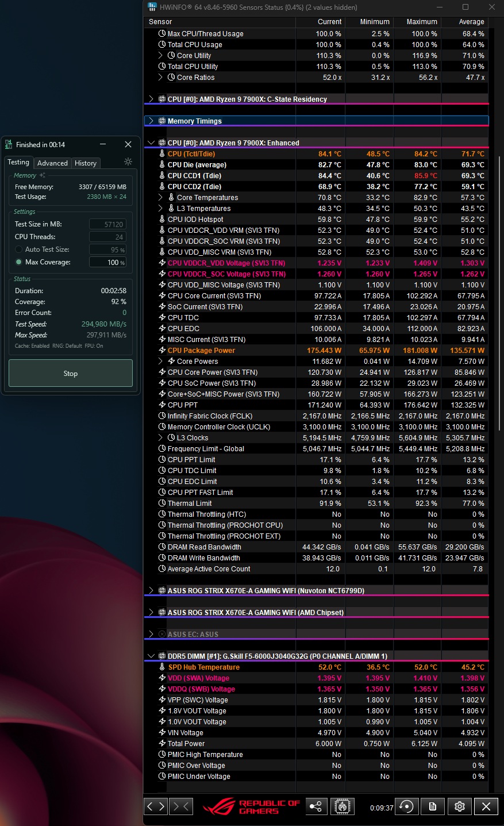
Task: Click the CPU flame stress icon in footer
Action: [x=343, y=806]
